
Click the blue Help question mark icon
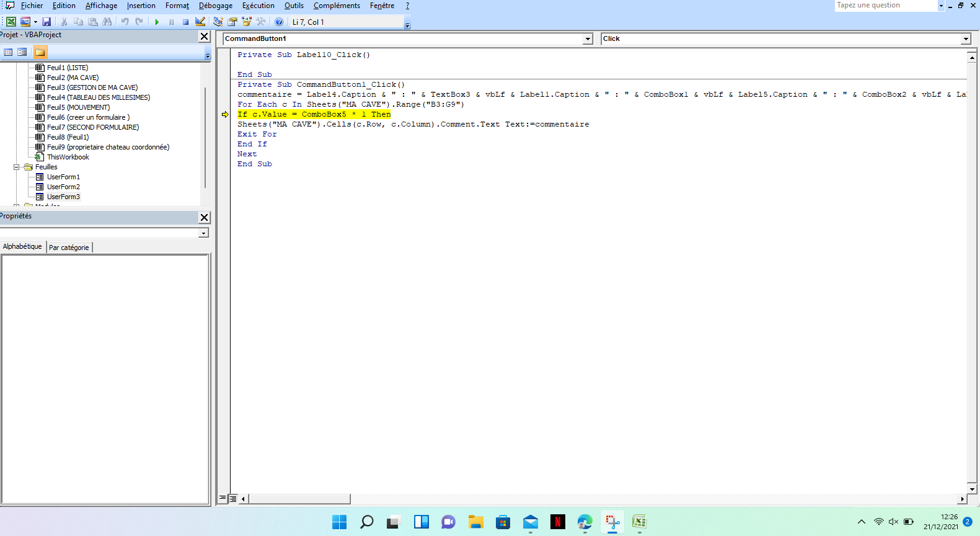point(279,22)
